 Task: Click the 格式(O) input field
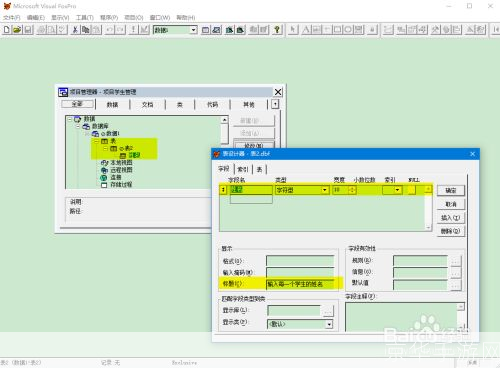[300, 261]
